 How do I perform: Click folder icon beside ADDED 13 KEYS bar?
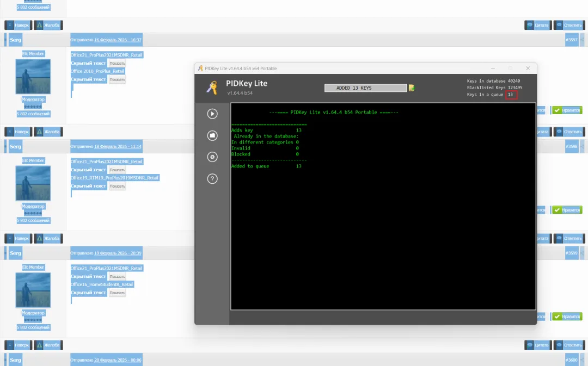pyautogui.click(x=412, y=88)
